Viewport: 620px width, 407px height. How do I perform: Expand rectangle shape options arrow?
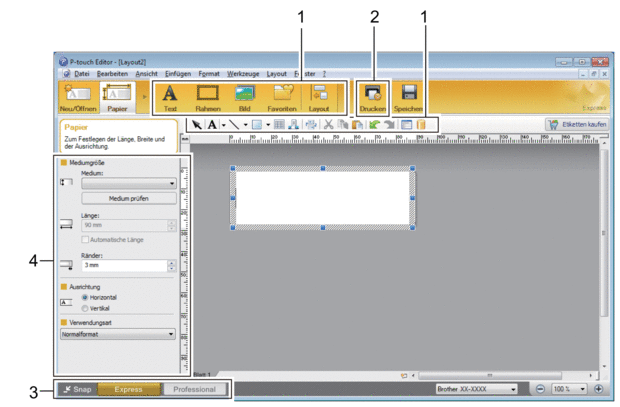pyautogui.click(x=268, y=125)
